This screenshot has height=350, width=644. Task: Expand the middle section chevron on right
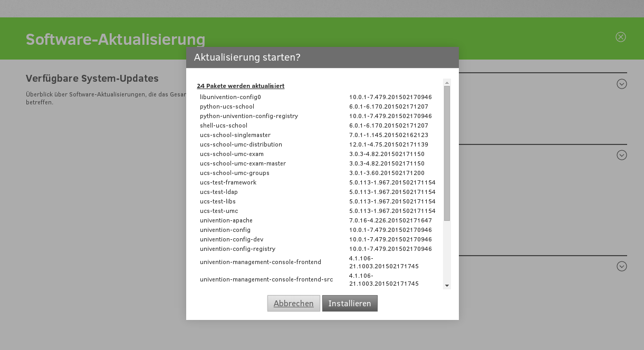622,155
